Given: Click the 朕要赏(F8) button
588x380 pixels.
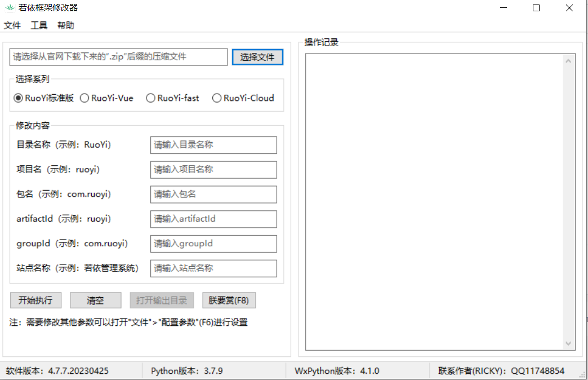Looking at the screenshot, I should 229,301.
